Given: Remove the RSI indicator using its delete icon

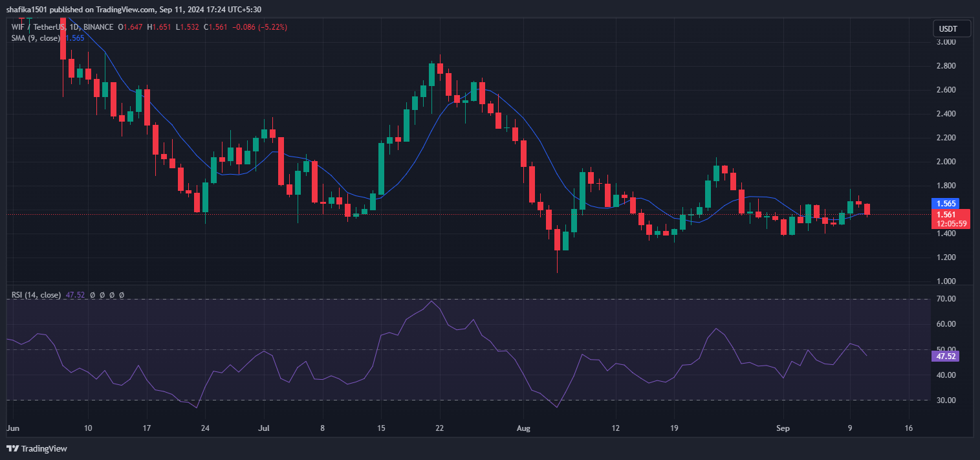Looking at the screenshot, I should coord(112,295).
